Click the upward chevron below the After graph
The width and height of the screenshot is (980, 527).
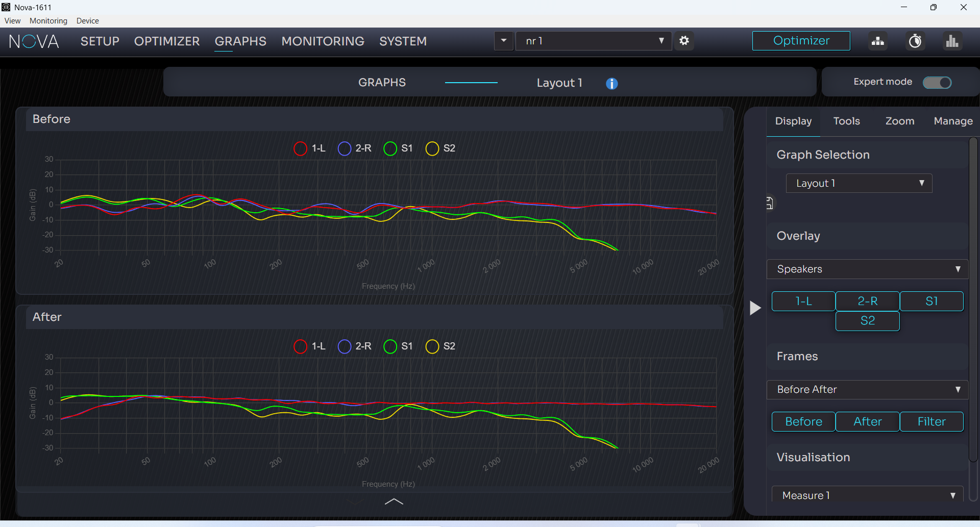[394, 501]
